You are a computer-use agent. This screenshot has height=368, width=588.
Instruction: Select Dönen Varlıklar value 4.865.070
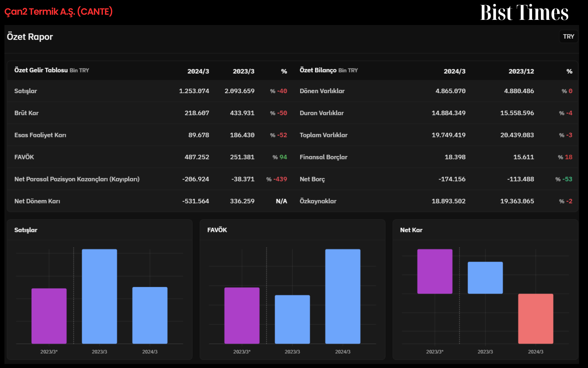pyautogui.click(x=451, y=91)
